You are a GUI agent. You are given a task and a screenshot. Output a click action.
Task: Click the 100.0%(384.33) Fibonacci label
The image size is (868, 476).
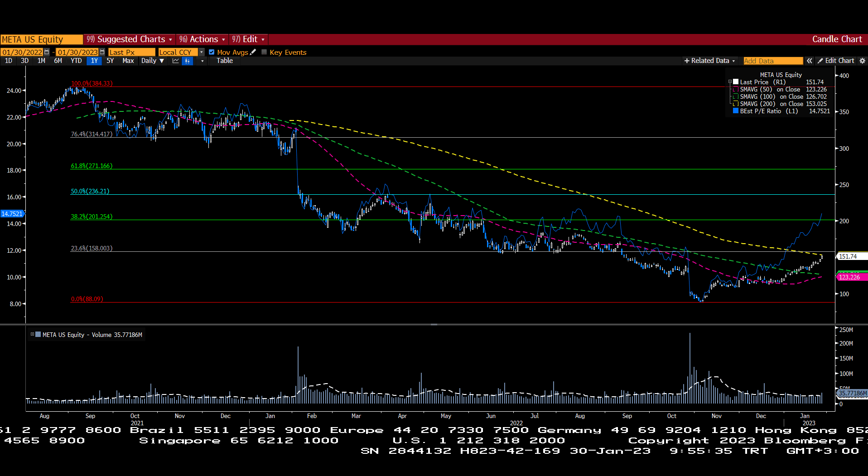[x=92, y=83]
